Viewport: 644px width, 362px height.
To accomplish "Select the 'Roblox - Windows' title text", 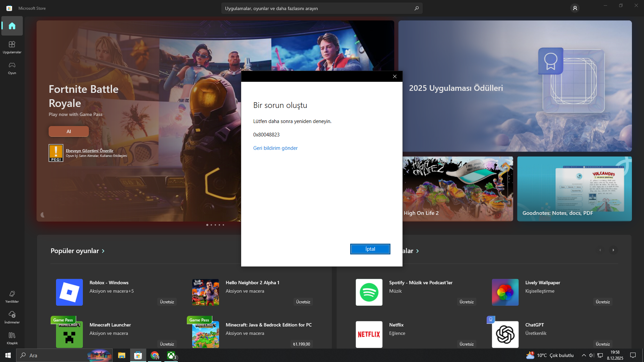I will pyautogui.click(x=109, y=283).
